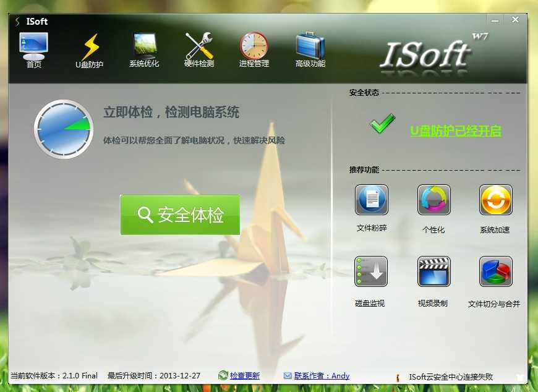Click the 联系作者：Andy link
This screenshot has height=392, width=538.
point(322,376)
